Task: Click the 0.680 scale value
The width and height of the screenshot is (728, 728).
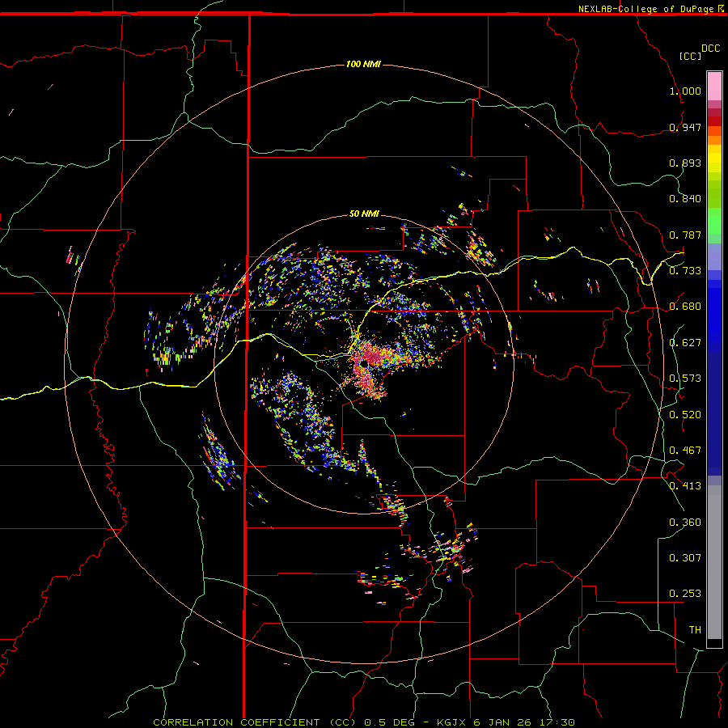Action: tap(685, 307)
